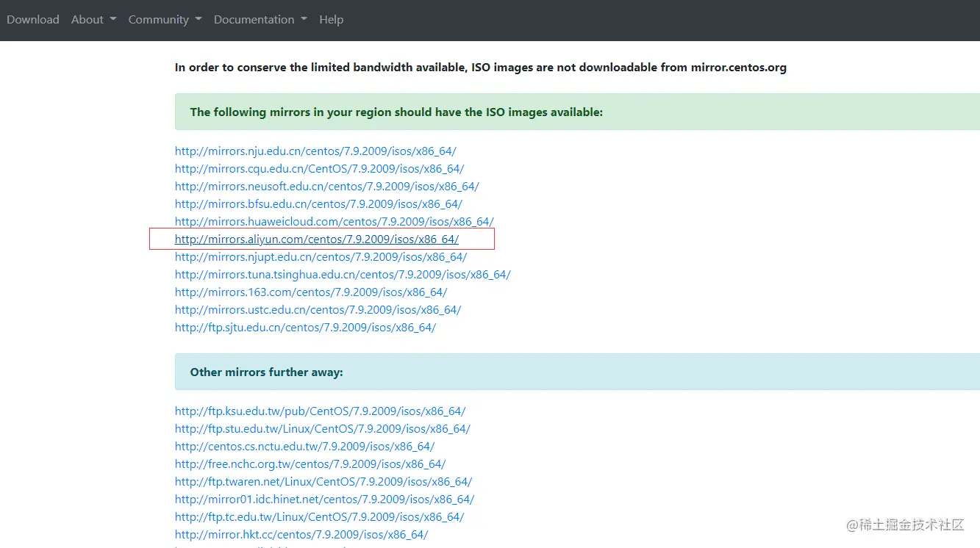Click the centos.cs.nctu.edu.tw link
Image resolution: width=980 pixels, height=548 pixels.
point(304,447)
